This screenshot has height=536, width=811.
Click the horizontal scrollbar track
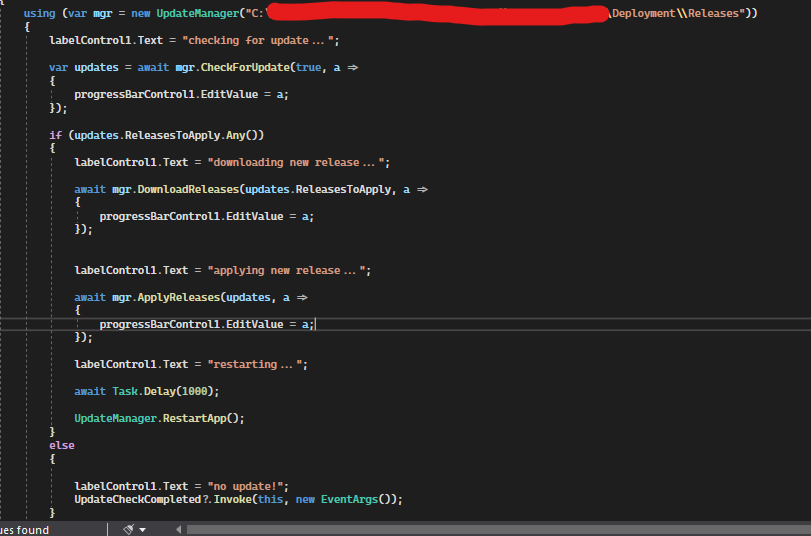click(499, 529)
